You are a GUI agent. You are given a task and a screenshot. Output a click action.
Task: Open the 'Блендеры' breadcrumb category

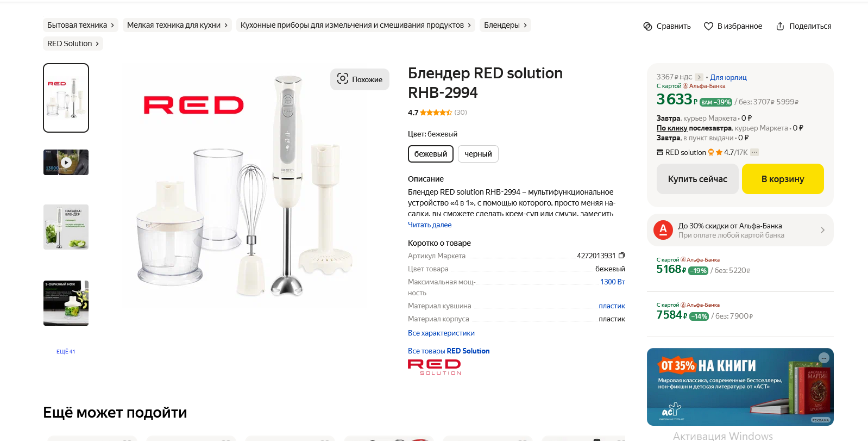pos(505,25)
